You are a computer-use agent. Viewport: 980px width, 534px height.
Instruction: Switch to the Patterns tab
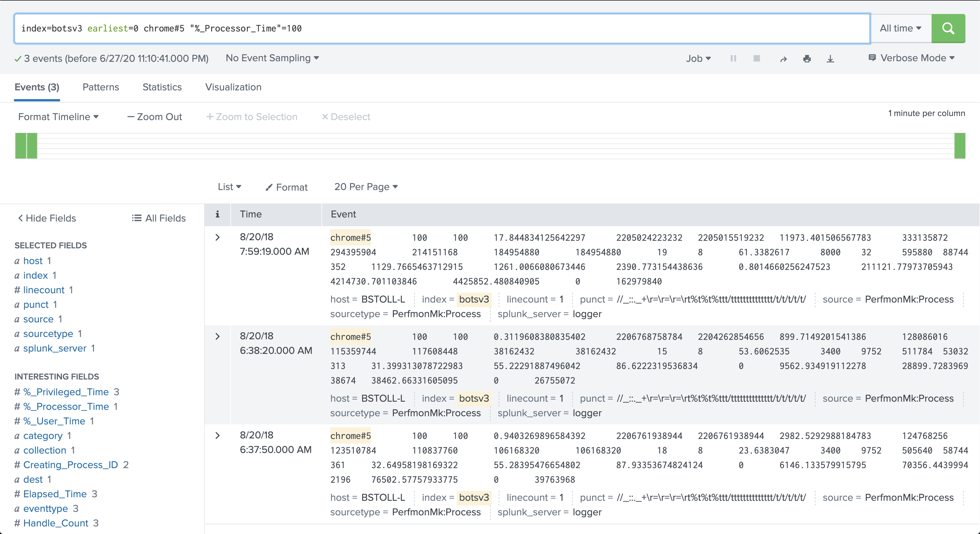[x=101, y=87]
